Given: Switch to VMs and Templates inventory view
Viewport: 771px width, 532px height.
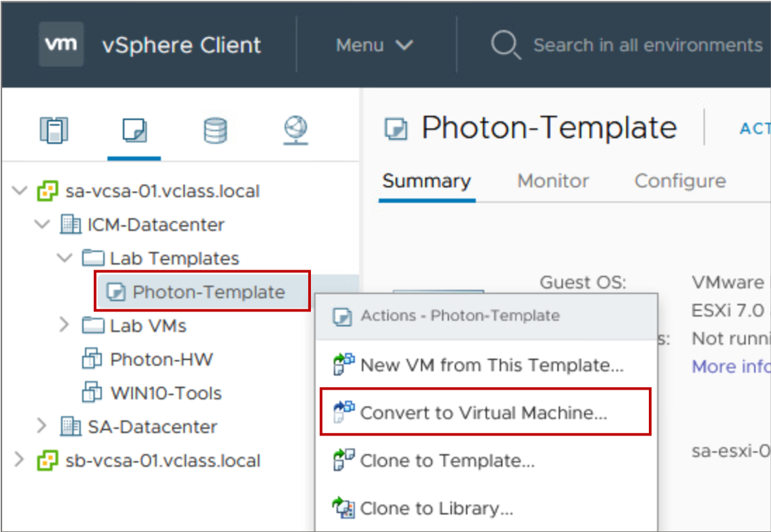Looking at the screenshot, I should tap(134, 130).
